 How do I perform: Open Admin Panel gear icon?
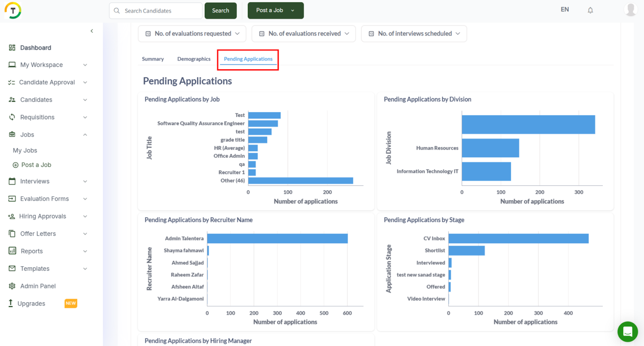[x=12, y=286]
